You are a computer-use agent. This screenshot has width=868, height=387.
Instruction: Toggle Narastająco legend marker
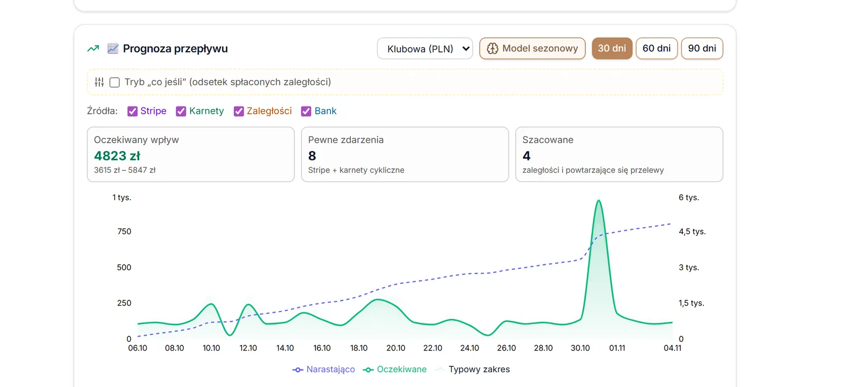tap(298, 370)
